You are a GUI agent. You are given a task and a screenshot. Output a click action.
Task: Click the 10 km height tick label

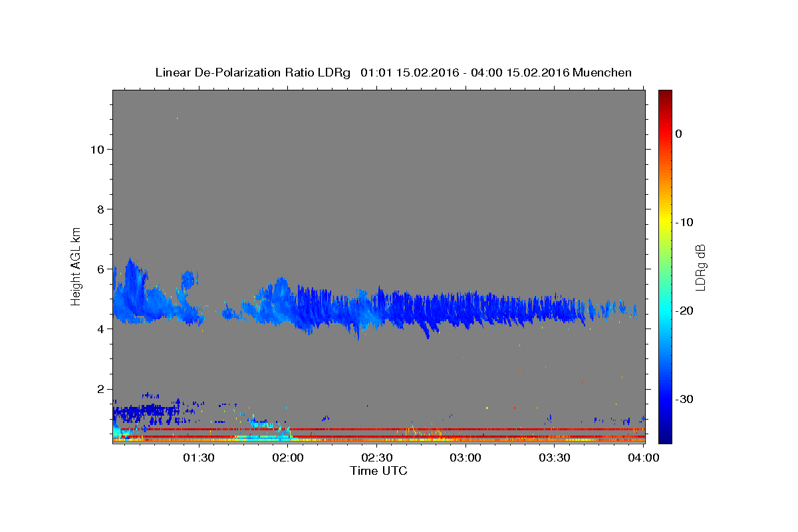tap(96, 149)
